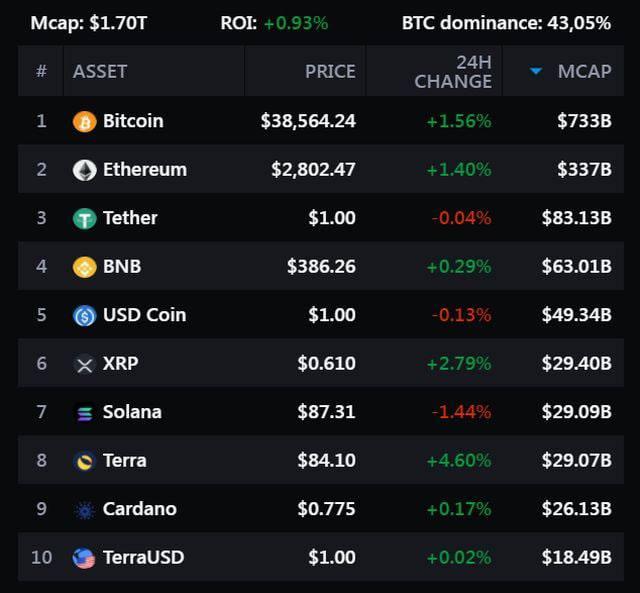Image resolution: width=640 pixels, height=593 pixels.
Task: Toggle sort arrow beside MCAP header
Action: point(536,71)
